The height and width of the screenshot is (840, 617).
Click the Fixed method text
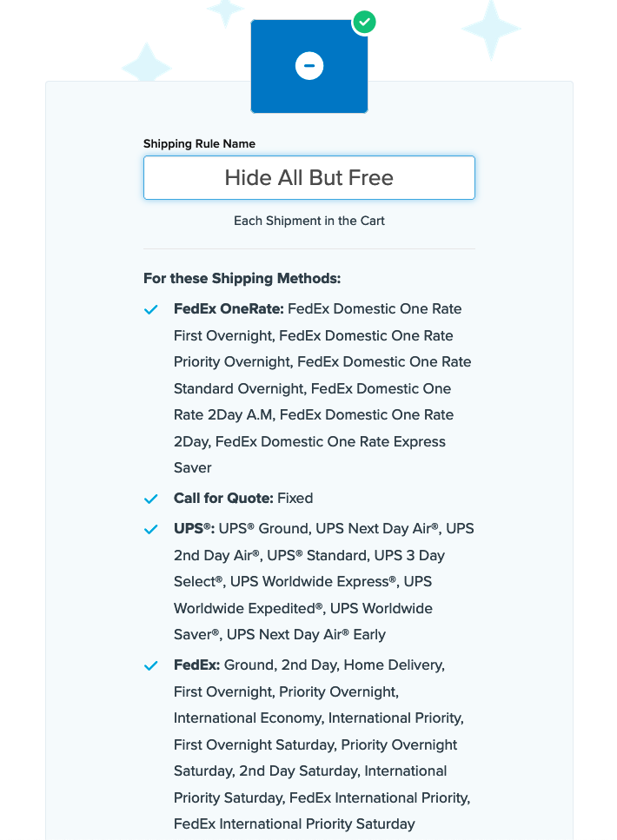click(295, 499)
